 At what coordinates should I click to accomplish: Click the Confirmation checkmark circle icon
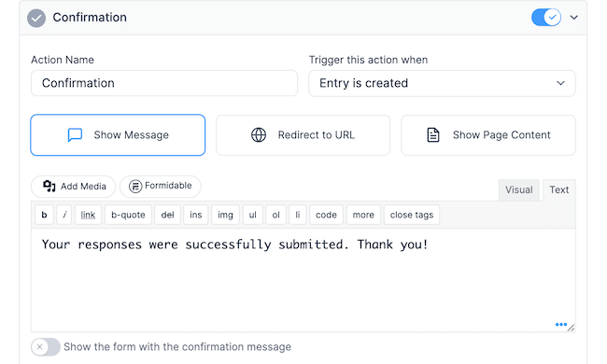coord(36,18)
